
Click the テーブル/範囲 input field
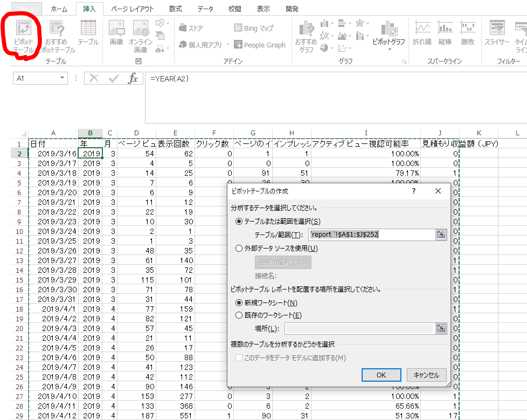(372, 235)
